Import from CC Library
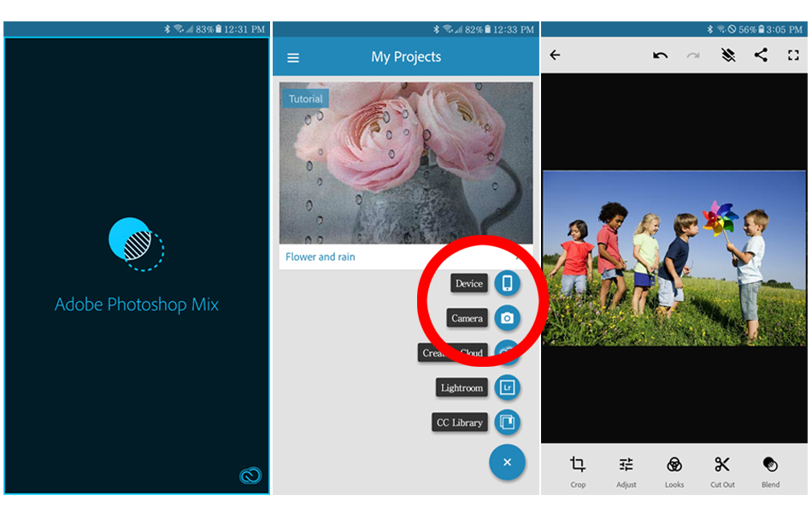 tap(507, 422)
